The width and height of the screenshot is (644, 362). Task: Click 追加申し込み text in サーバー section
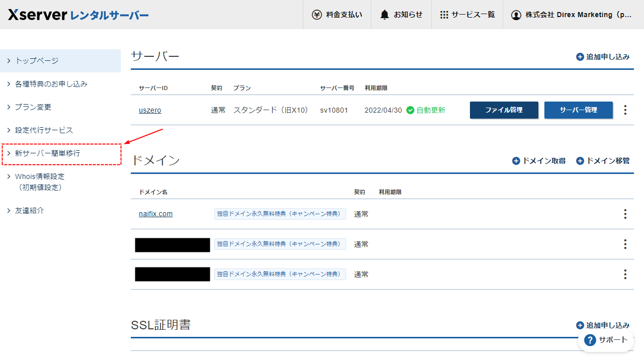(608, 57)
